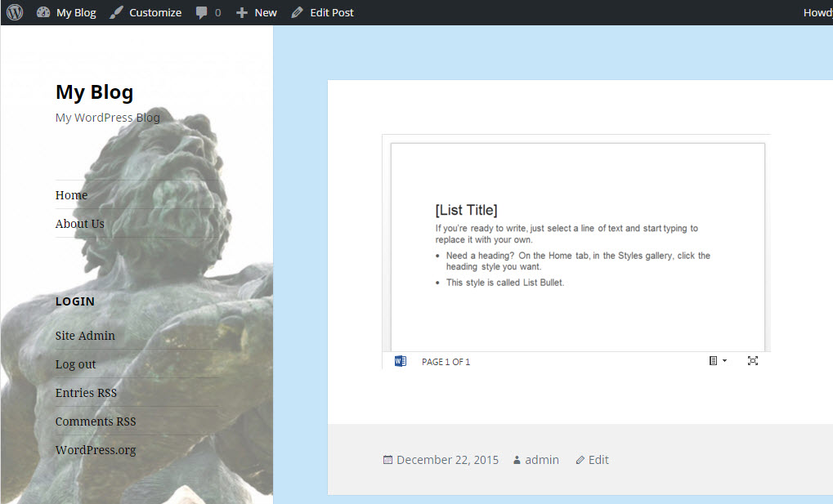833x504 pixels.
Task: Expand dropdown arrow next to document menu
Action: [724, 361]
